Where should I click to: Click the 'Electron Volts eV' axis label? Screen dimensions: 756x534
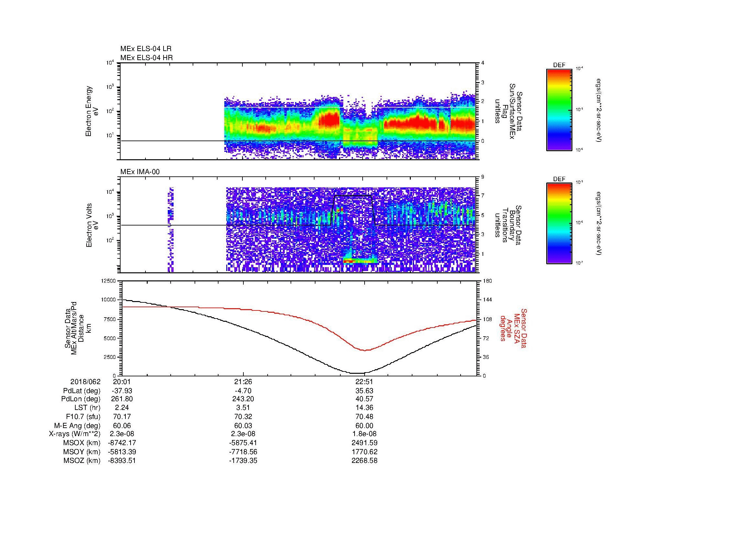[92, 225]
